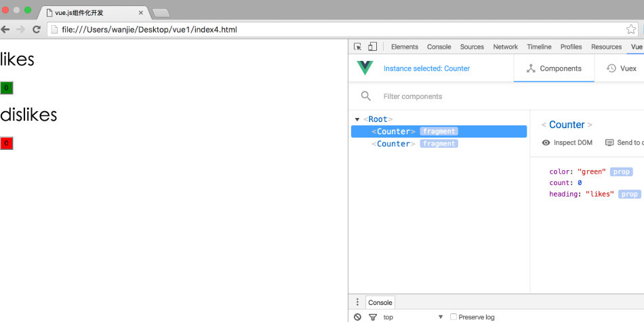The height and width of the screenshot is (322, 644).
Task: Click the clear console icon
Action: (x=357, y=317)
